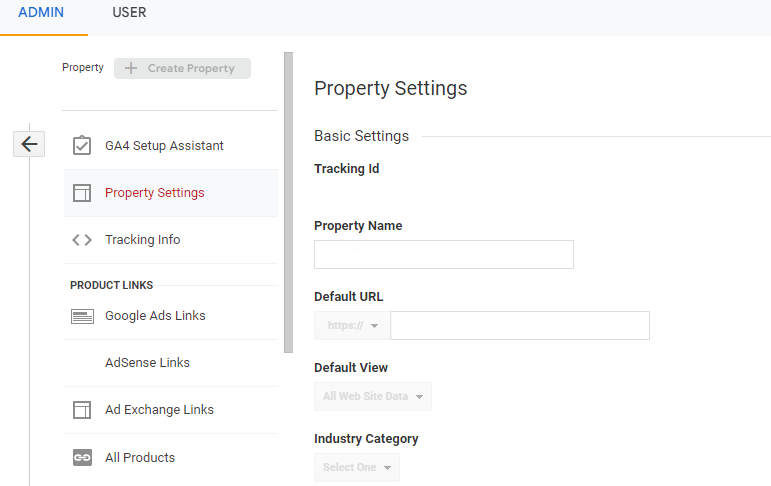771x486 pixels.
Task: Click the Property Settings layout icon
Action: [82, 193]
